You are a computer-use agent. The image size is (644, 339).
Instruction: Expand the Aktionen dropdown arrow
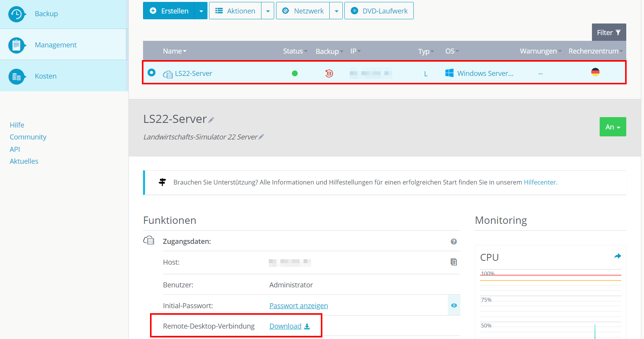point(268,11)
